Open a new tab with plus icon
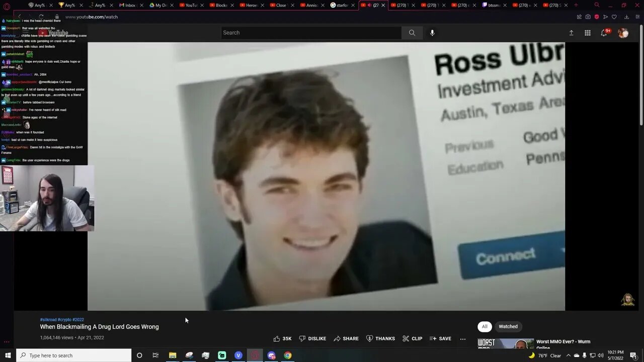644x362 pixels. (576, 5)
